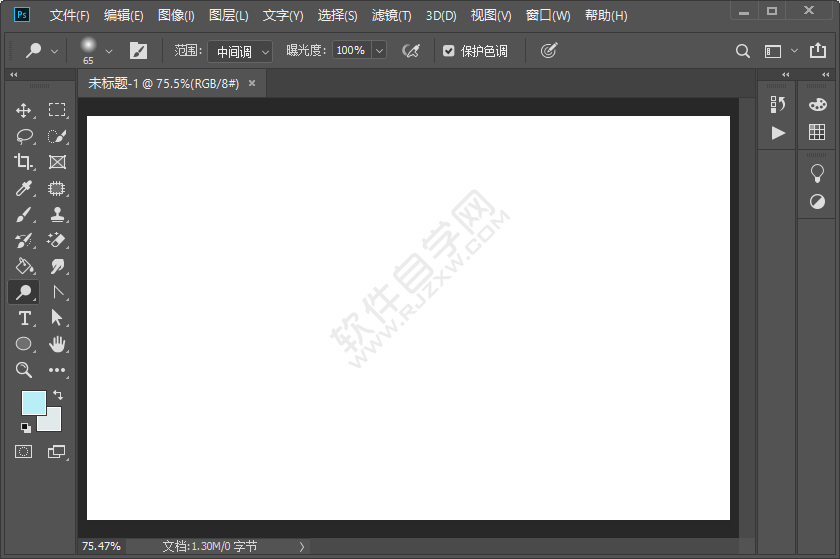Open the 窗口(W) menu
Screen dimensions: 840x559
548,16
